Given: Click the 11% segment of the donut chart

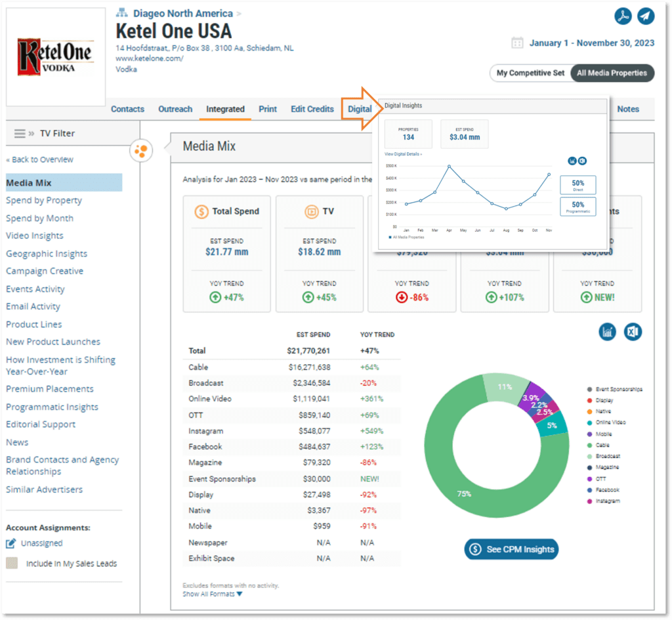Looking at the screenshot, I should tap(505, 387).
